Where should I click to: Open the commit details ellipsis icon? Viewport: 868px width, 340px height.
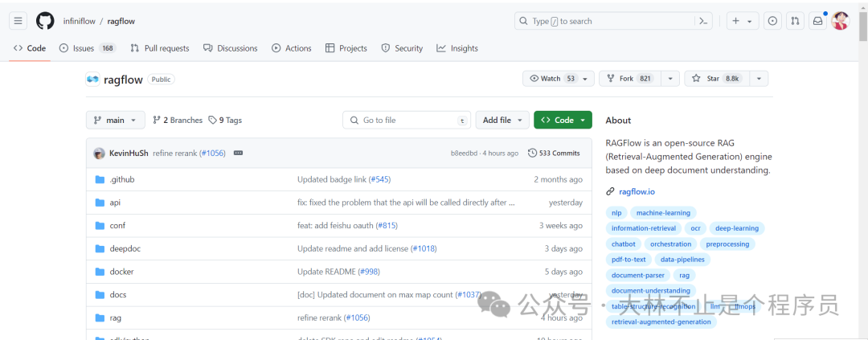tap(238, 153)
